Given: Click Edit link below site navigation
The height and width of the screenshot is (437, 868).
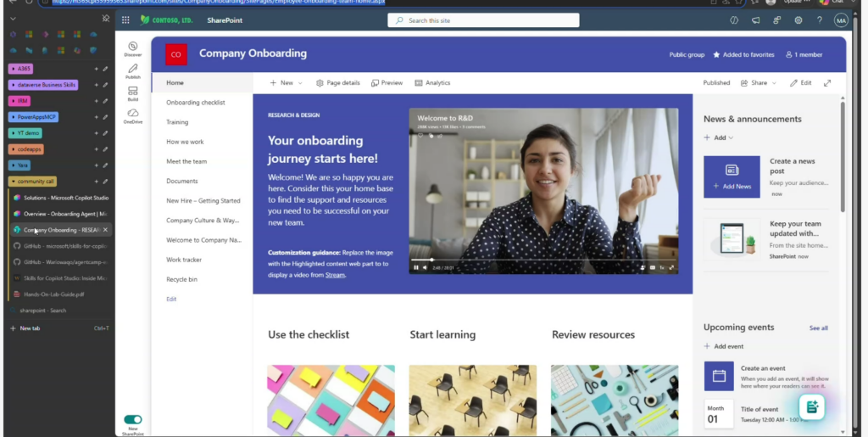Looking at the screenshot, I should click(171, 299).
